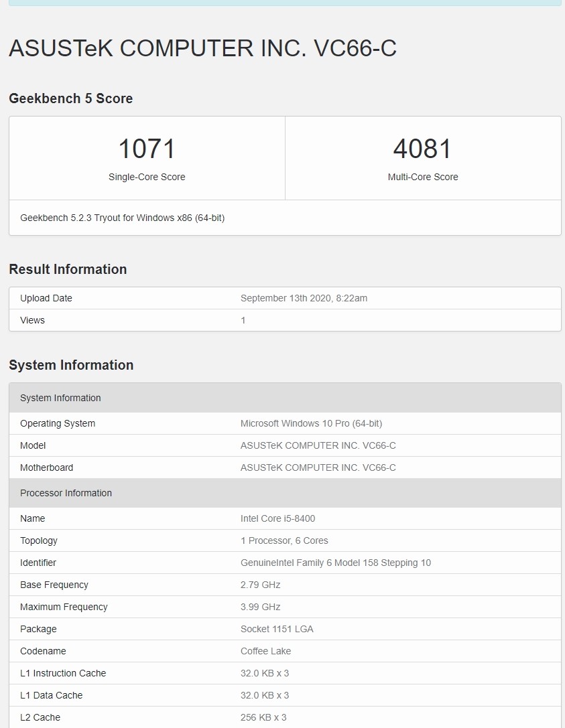Select GenuineIntel Family 6 Model 158 value
The image size is (565, 728).
[x=336, y=563]
